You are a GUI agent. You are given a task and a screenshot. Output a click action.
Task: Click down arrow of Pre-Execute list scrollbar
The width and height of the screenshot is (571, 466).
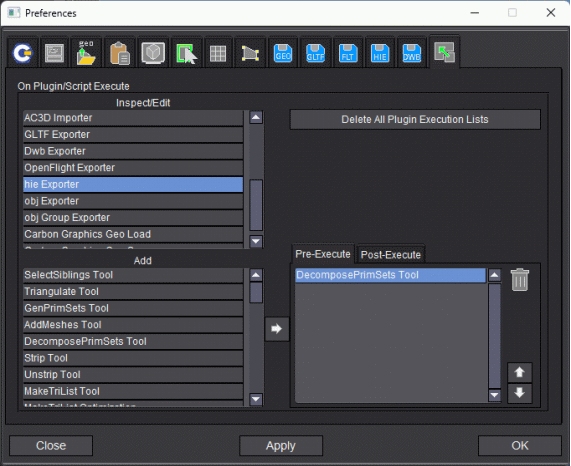[x=494, y=395]
